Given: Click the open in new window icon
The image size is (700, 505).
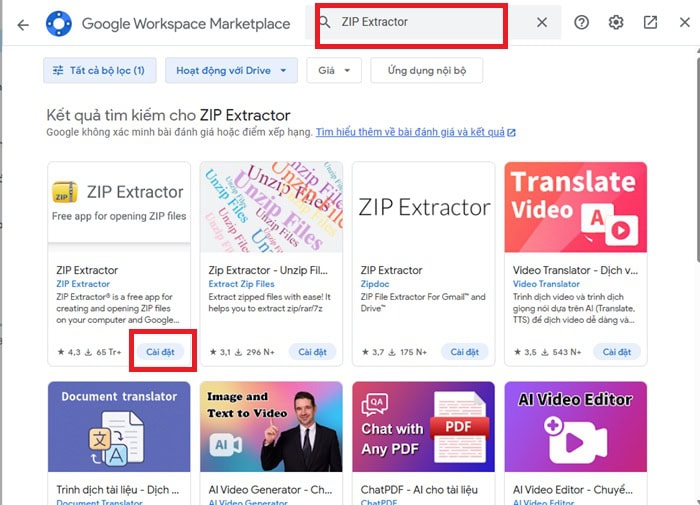Looking at the screenshot, I should point(650,22).
